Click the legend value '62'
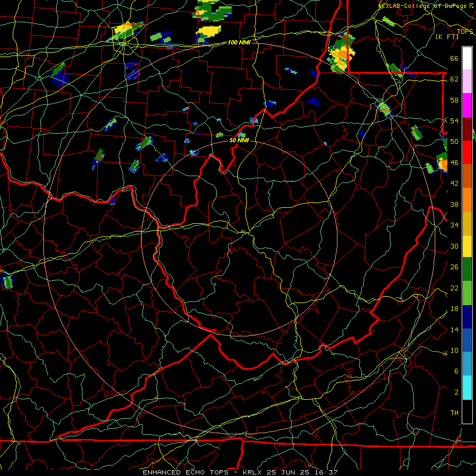Image resolution: width=476 pixels, height=476 pixels. (x=454, y=79)
